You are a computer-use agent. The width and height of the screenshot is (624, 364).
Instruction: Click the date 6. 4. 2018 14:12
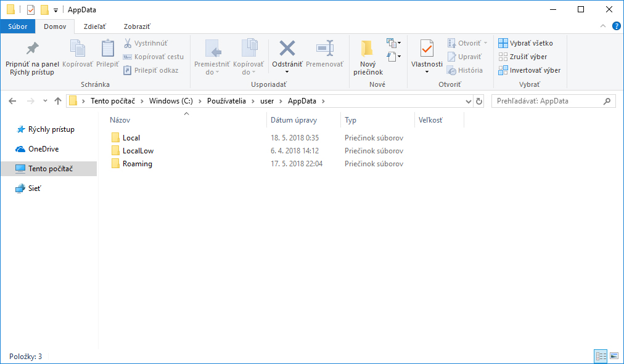[295, 151]
